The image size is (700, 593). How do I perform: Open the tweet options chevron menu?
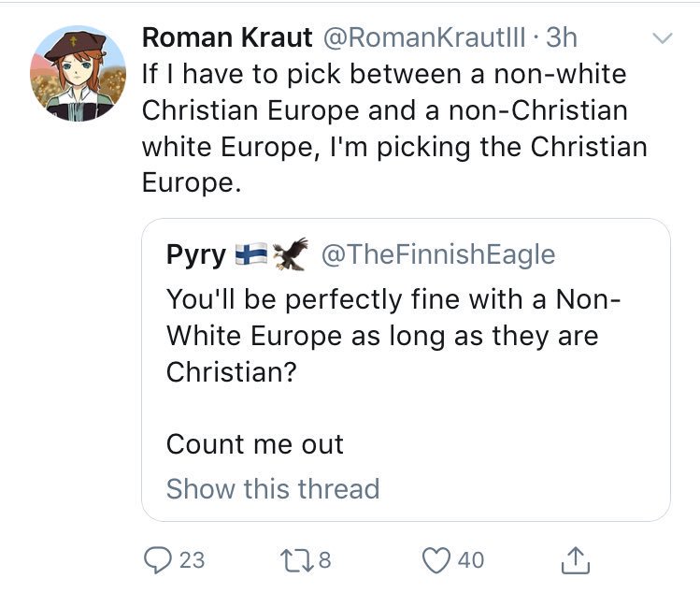tap(662, 39)
